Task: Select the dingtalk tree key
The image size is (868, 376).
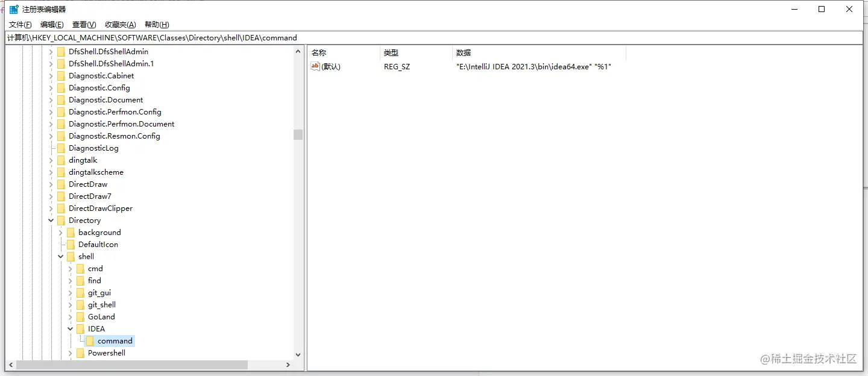Action: pos(83,160)
